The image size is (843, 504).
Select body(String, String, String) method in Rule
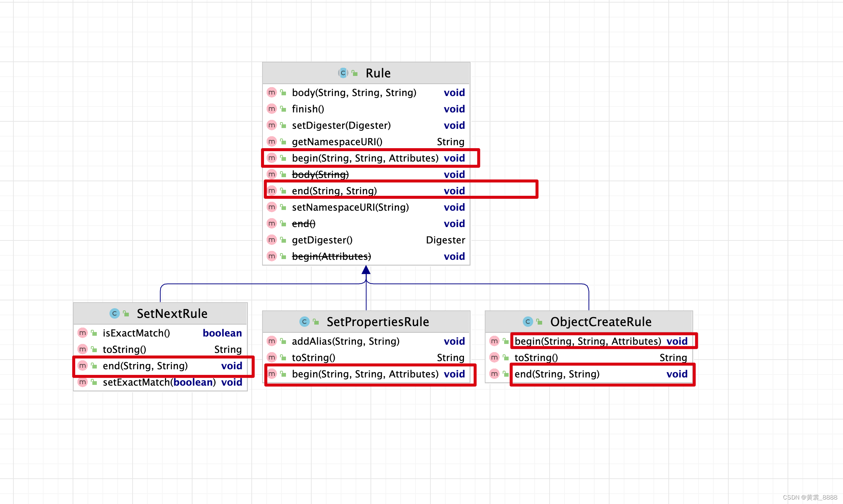(x=366, y=92)
